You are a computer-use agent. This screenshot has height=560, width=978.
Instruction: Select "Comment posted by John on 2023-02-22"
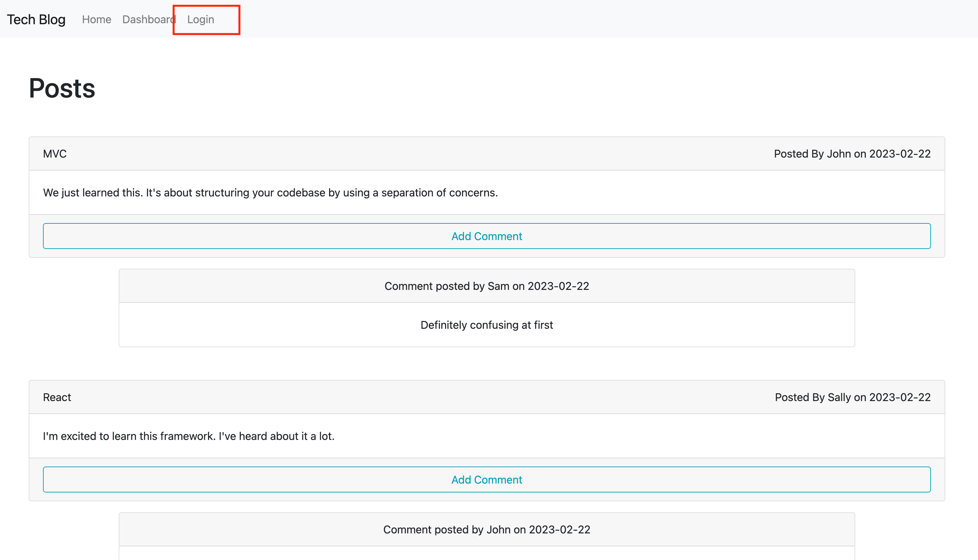click(487, 530)
